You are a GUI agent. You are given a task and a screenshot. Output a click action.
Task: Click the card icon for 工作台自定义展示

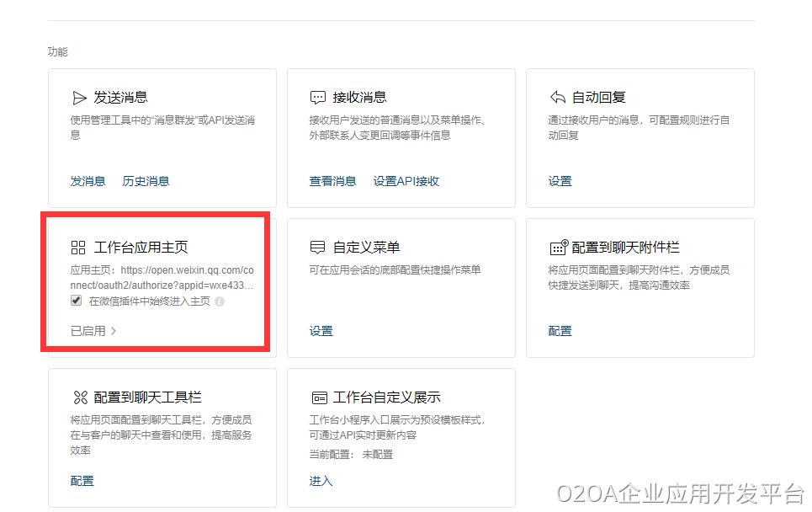[x=319, y=397]
